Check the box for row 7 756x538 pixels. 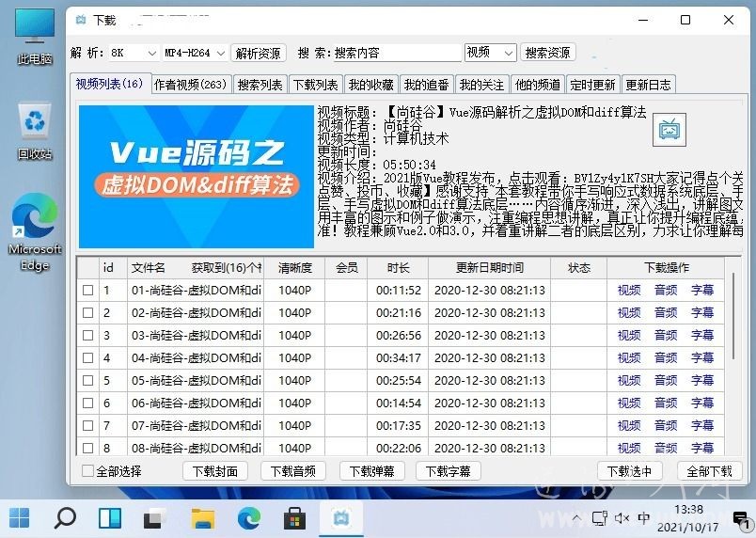87,426
